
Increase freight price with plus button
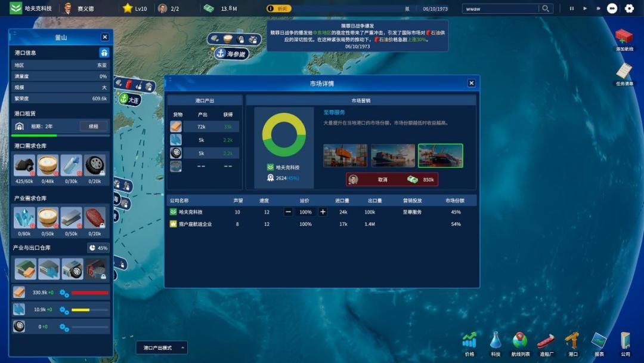coord(323,212)
